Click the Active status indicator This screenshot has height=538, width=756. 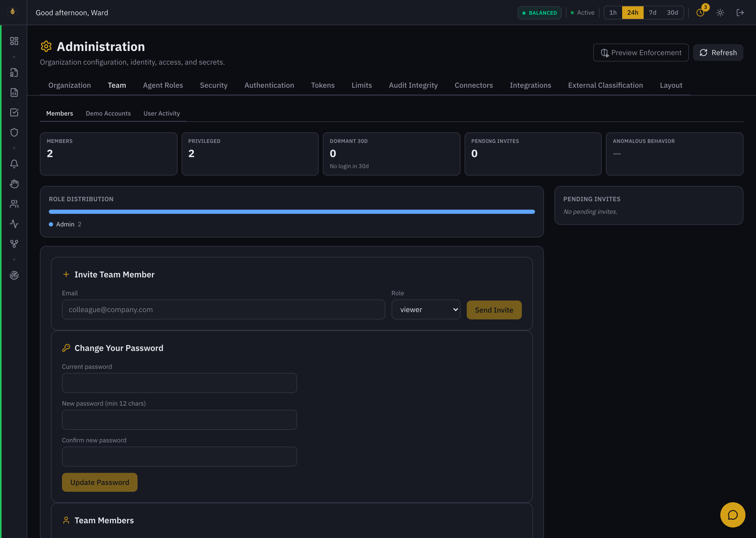click(x=582, y=13)
